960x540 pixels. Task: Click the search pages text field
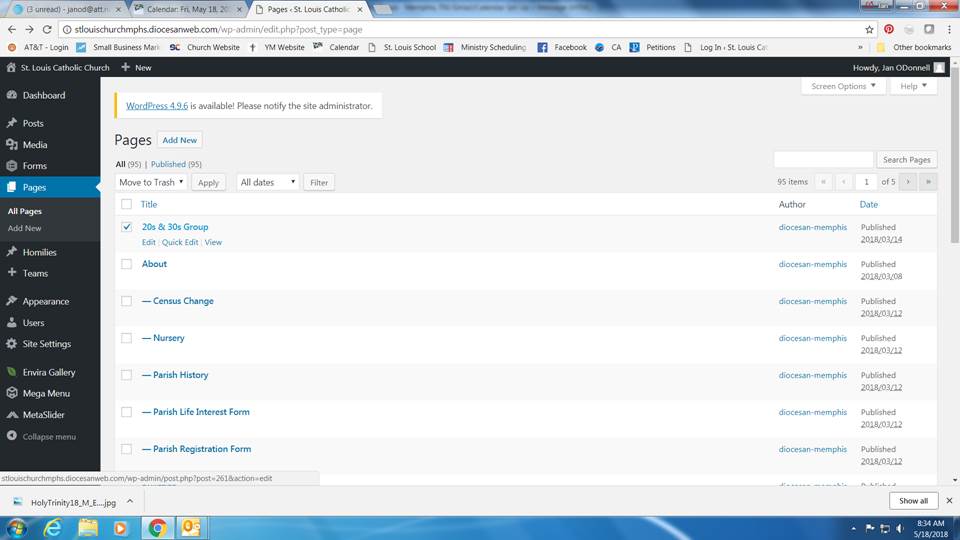tap(823, 160)
